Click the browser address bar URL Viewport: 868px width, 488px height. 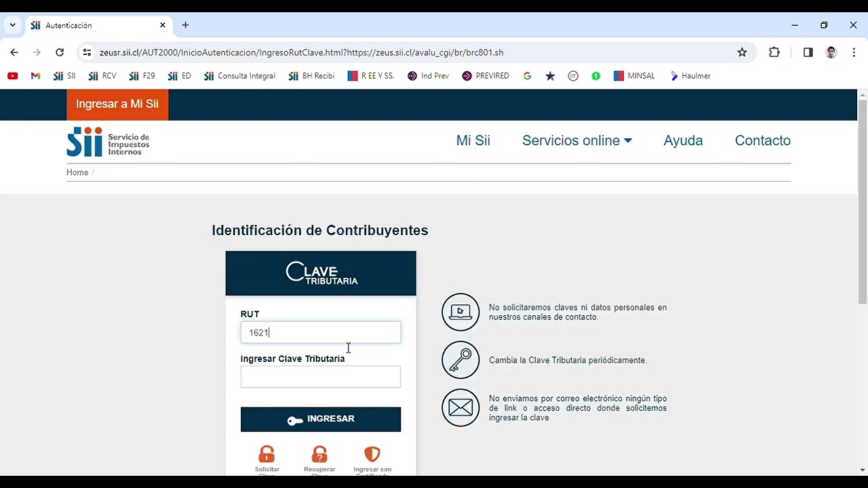tap(301, 52)
